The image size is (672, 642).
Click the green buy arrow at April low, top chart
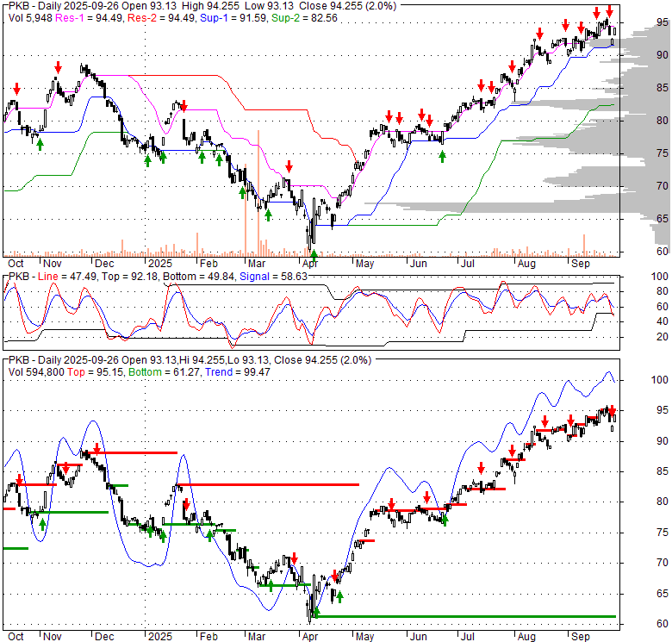tap(314, 255)
